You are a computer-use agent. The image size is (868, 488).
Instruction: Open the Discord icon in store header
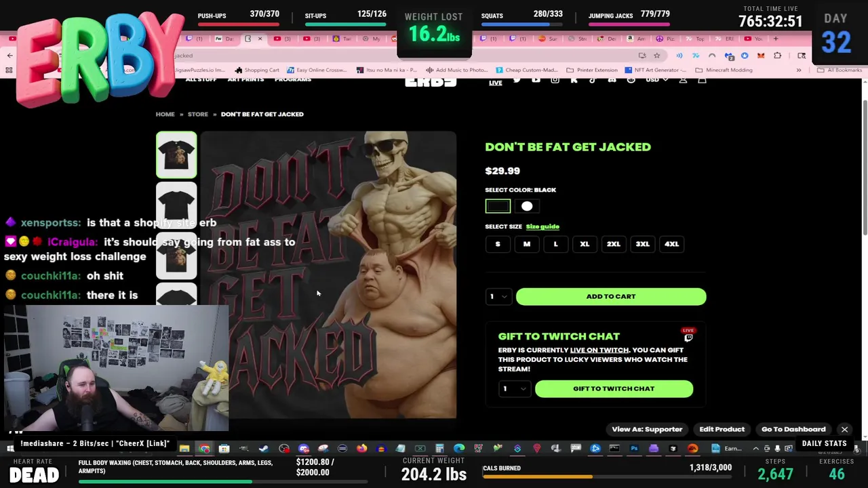coord(612,79)
